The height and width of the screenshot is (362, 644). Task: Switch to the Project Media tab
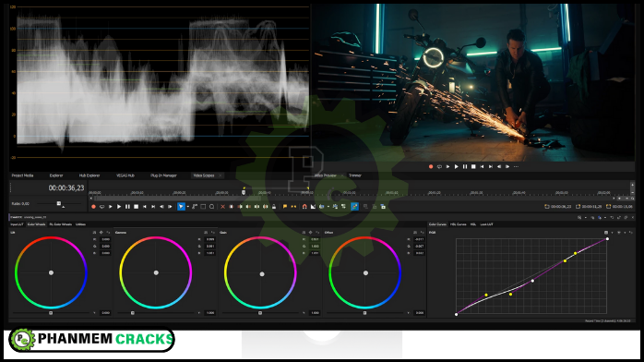22,175
